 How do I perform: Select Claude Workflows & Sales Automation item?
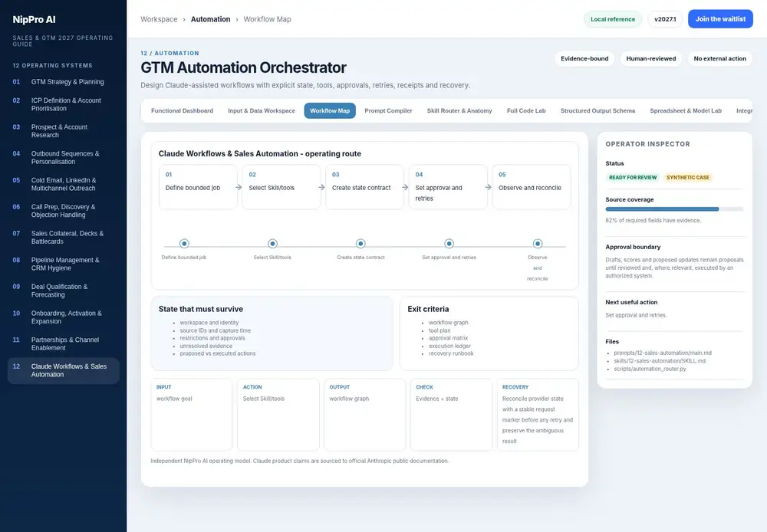pyautogui.click(x=64, y=370)
